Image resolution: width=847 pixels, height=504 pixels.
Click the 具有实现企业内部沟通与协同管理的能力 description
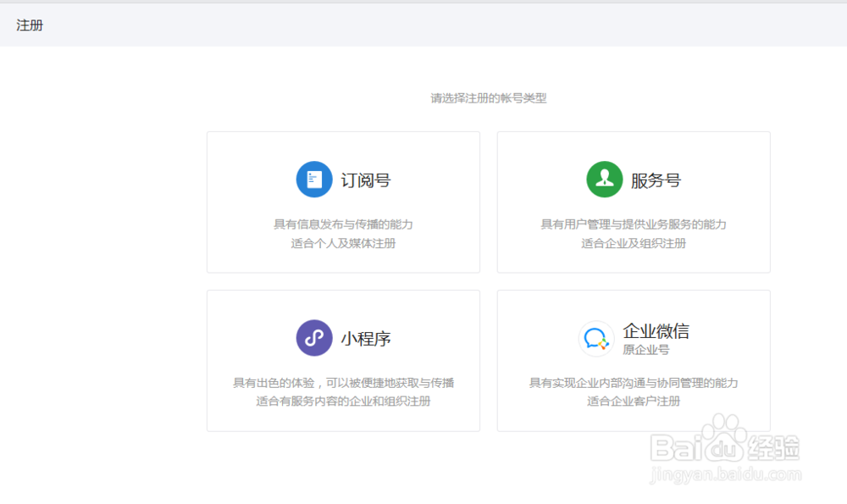(x=634, y=383)
